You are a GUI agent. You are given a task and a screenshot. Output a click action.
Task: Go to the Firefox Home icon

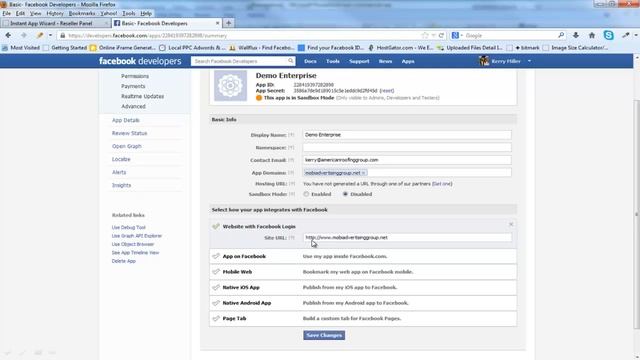coord(592,36)
